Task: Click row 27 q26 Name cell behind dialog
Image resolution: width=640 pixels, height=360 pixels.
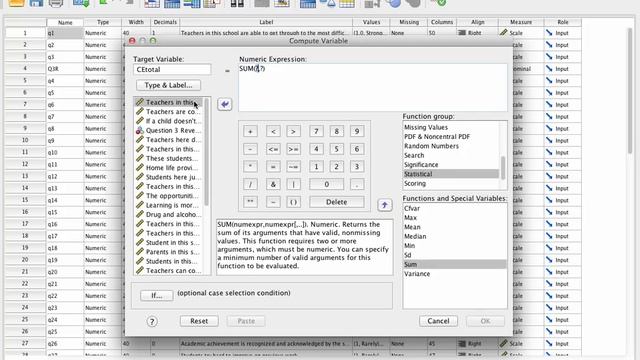Action: pyautogui.click(x=65, y=344)
